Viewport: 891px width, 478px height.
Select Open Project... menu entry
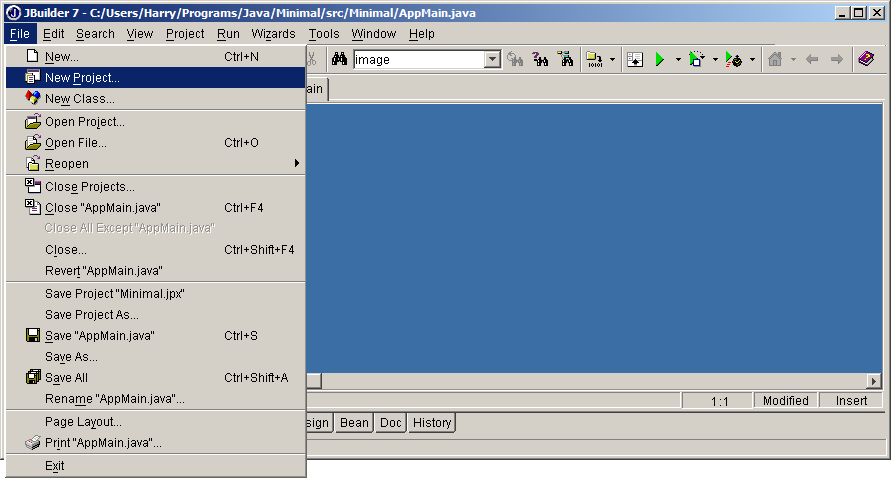click(x=156, y=122)
